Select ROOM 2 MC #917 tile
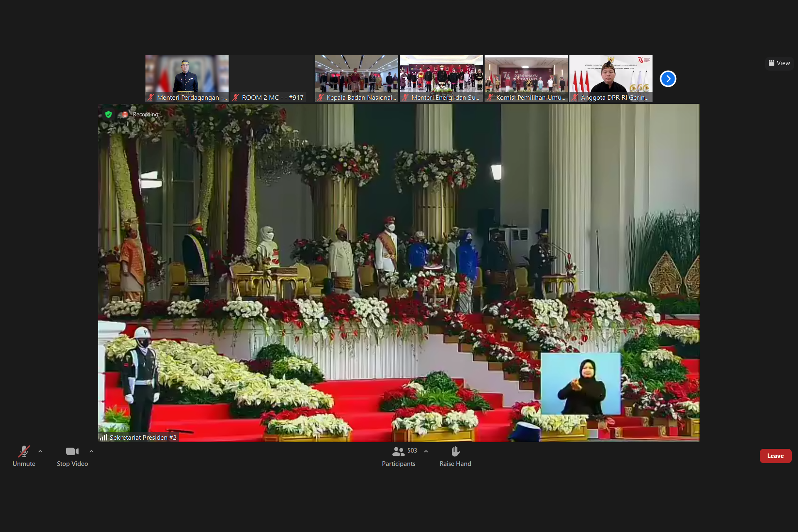The image size is (798, 532). pos(271,78)
